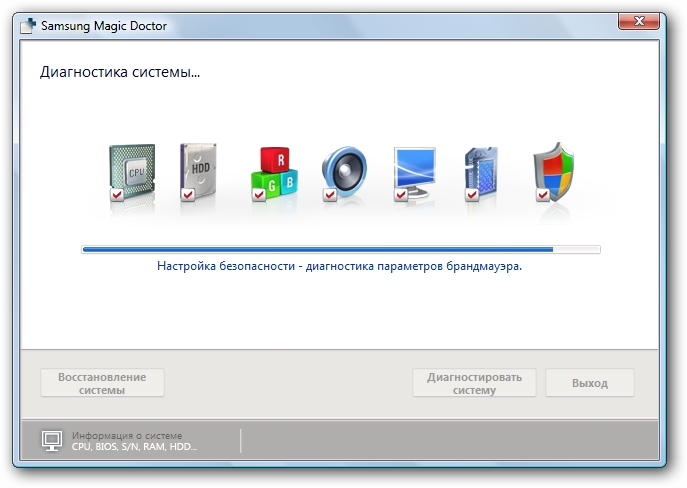Uncheck the CPU diagnostic checkbox
This screenshot has width=687, height=488.
tap(117, 194)
